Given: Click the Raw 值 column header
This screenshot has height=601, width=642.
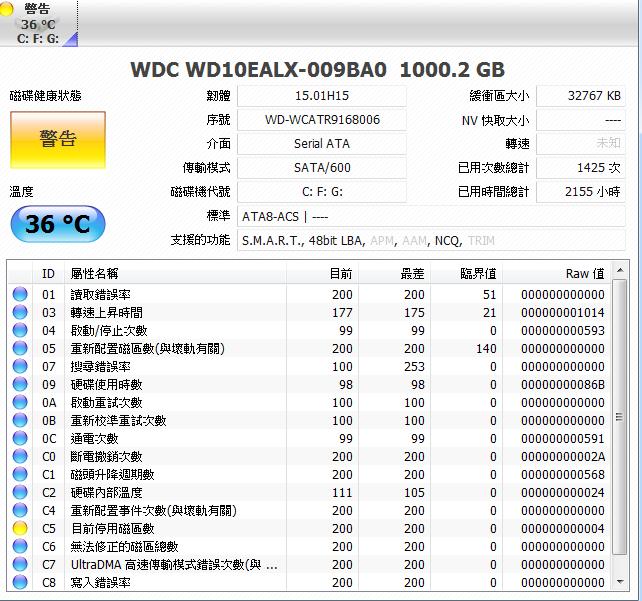Looking at the screenshot, I should (x=557, y=273).
